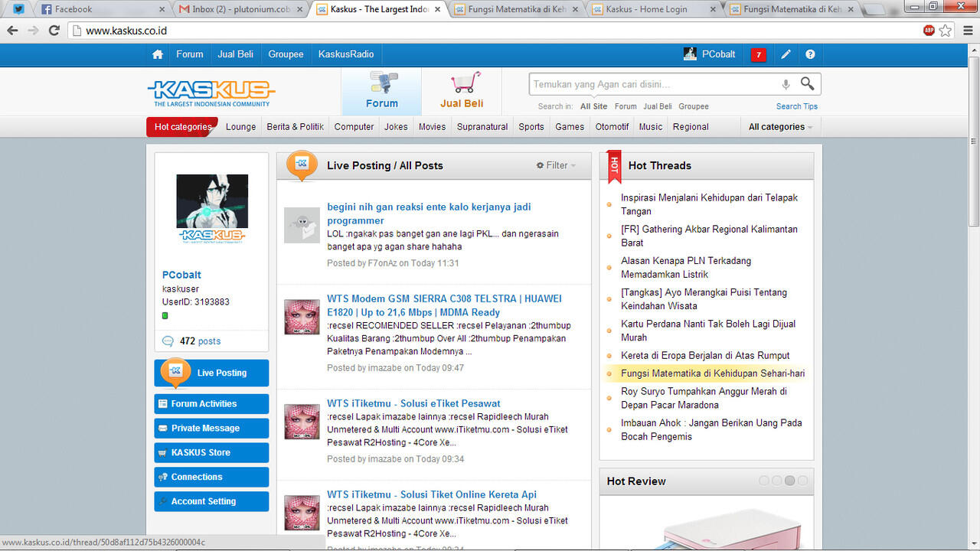The height and width of the screenshot is (551, 980).
Task: Go back with browser back arrow
Action: click(13, 31)
